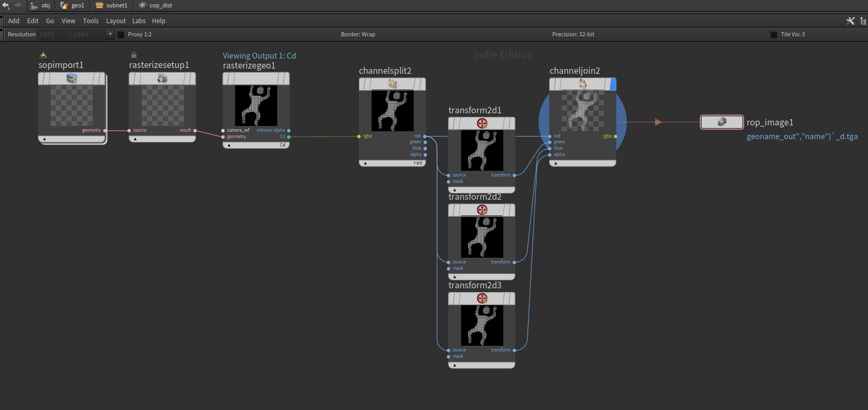Click the transform2d2 preview thumbnail
Image resolution: width=868 pixels, height=410 pixels.
point(482,237)
